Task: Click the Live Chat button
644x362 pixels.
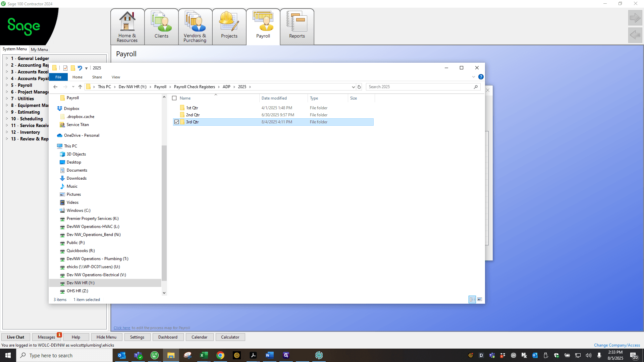Action: click(15, 337)
